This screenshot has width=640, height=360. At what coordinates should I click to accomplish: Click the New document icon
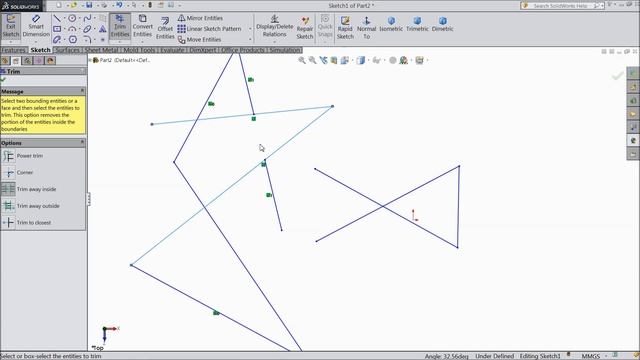(59, 5)
